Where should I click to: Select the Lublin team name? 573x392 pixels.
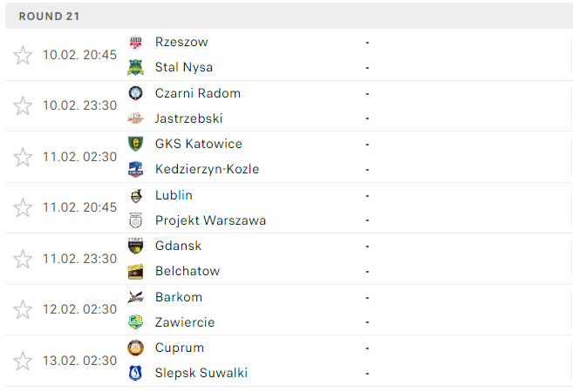[x=174, y=195]
